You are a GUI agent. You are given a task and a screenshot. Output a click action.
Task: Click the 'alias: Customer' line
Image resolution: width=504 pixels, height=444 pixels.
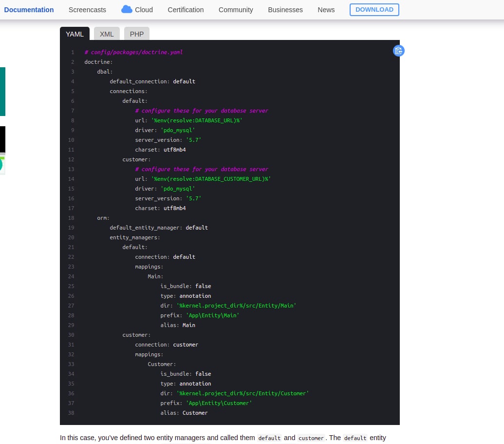pyautogui.click(x=184, y=413)
